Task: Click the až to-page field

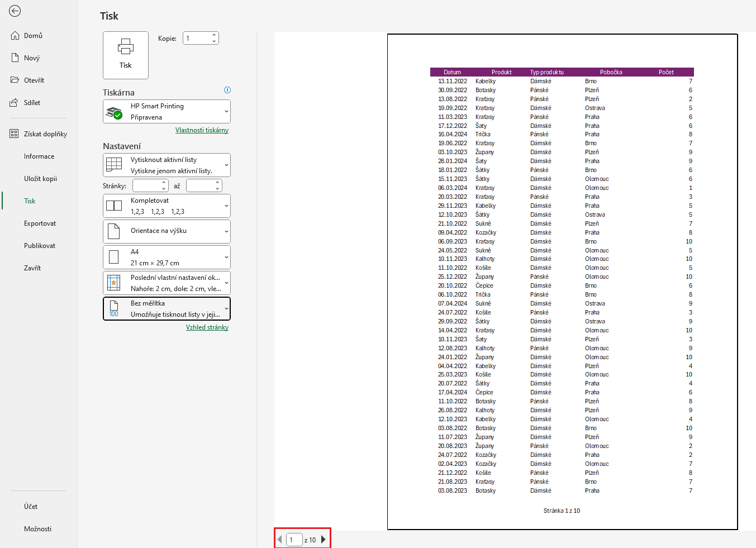Action: pyautogui.click(x=200, y=185)
